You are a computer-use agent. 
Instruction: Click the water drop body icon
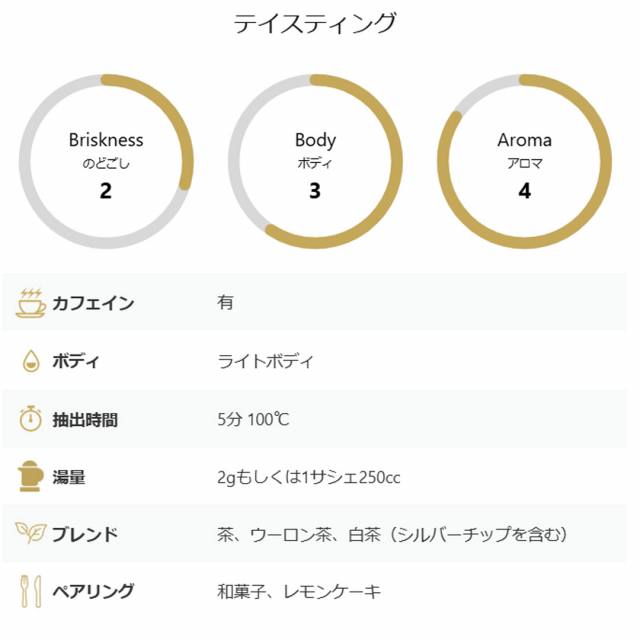click(31, 361)
